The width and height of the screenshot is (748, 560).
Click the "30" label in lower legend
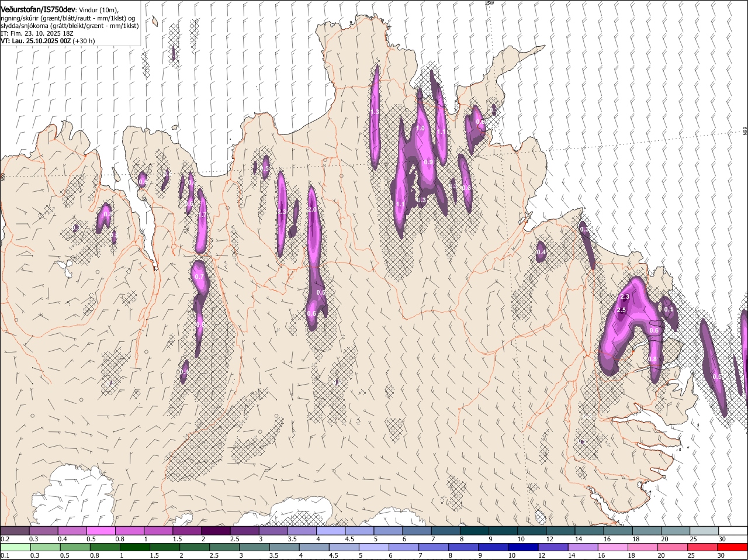coord(721,555)
